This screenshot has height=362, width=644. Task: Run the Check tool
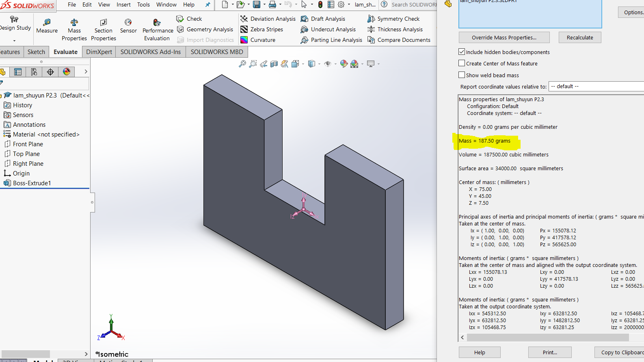189,19
